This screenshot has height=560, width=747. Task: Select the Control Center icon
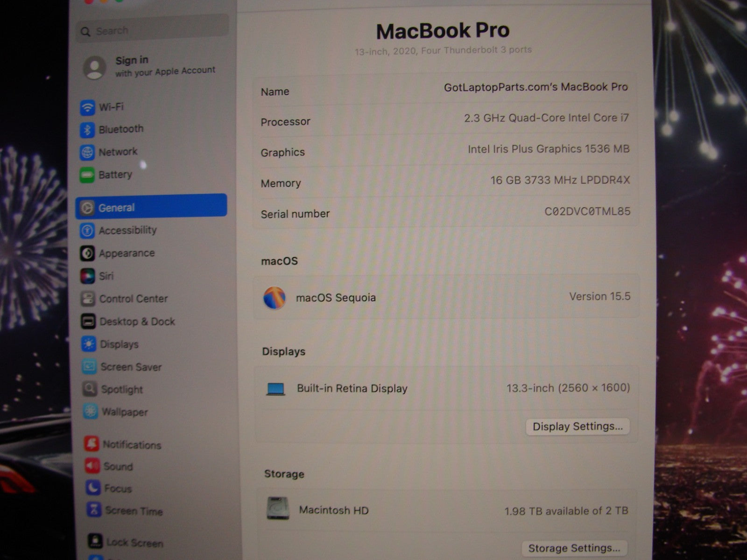pyautogui.click(x=88, y=299)
